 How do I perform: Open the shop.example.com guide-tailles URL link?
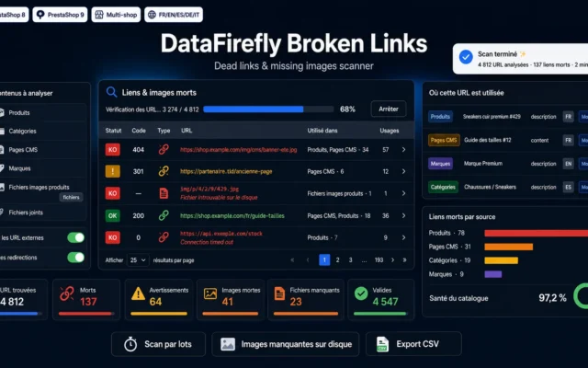232,215
